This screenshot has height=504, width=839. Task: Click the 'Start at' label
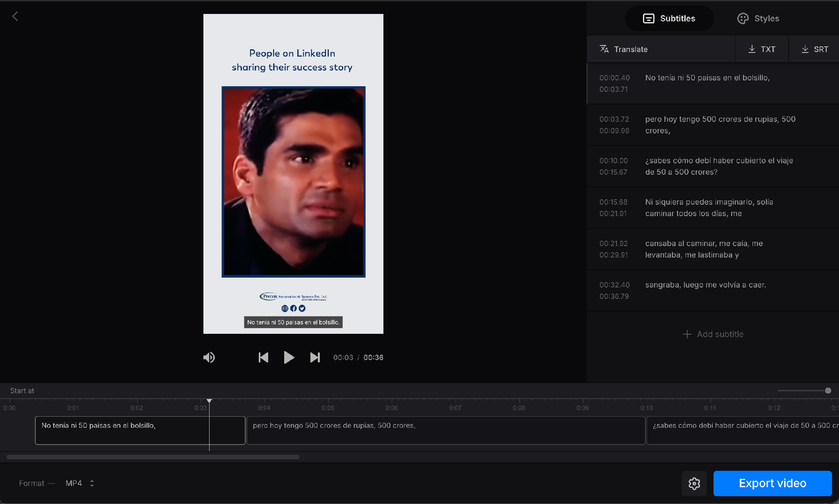(x=22, y=391)
